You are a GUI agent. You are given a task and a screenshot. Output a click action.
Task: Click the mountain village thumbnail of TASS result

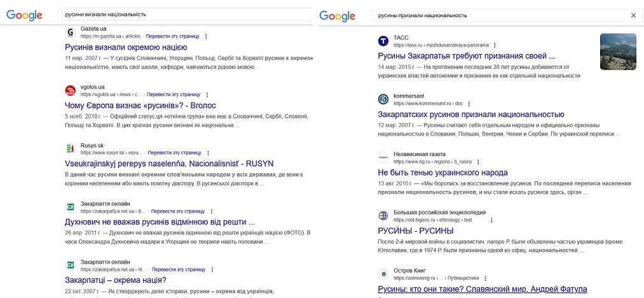[618, 52]
